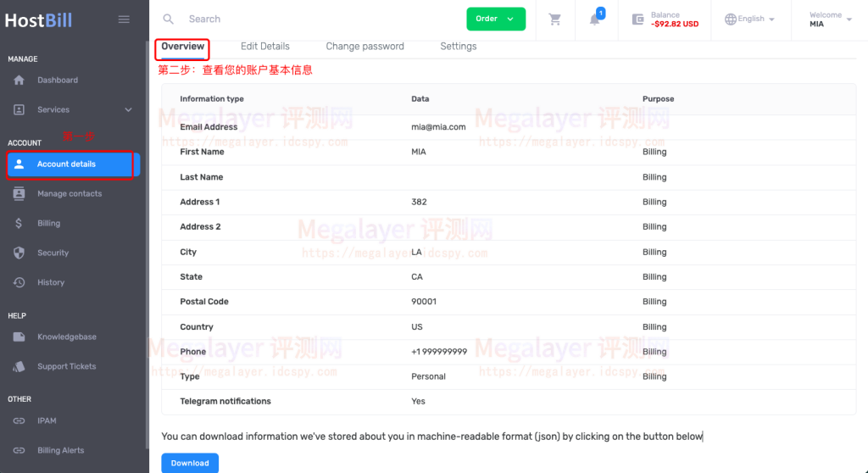Open the Settings tab
868x473 pixels.
[x=459, y=47]
